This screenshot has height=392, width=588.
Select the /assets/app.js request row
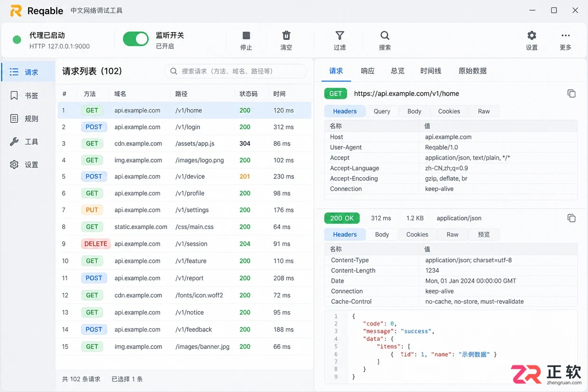coord(184,143)
